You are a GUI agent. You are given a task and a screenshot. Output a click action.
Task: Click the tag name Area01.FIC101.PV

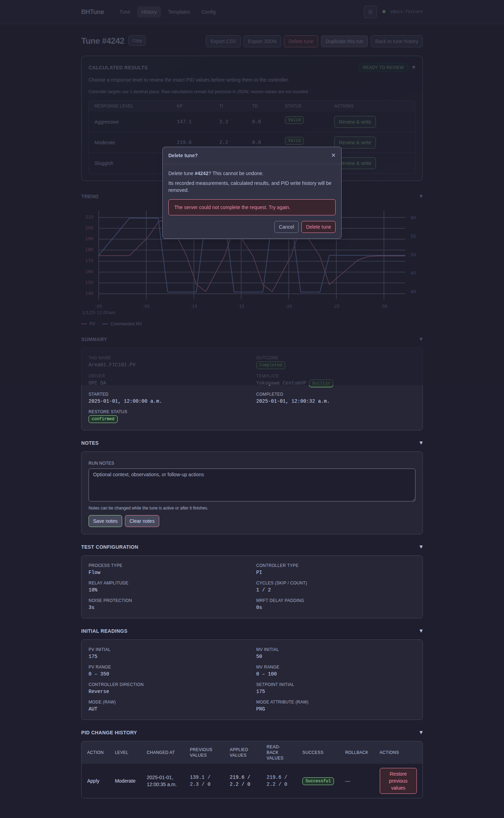[112, 365]
